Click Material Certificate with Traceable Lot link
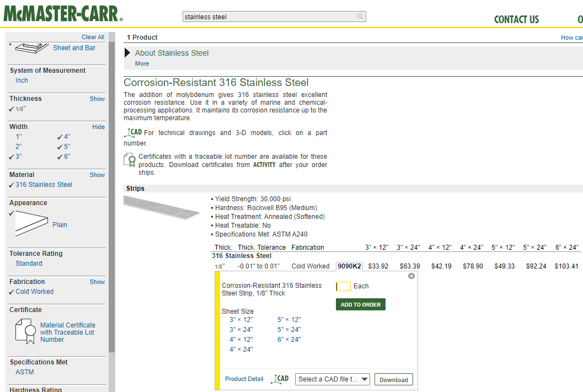The image size is (583, 392). click(68, 332)
